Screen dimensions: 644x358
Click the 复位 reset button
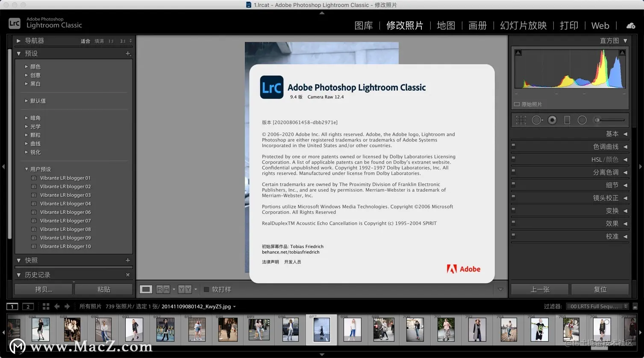pyautogui.click(x=600, y=290)
